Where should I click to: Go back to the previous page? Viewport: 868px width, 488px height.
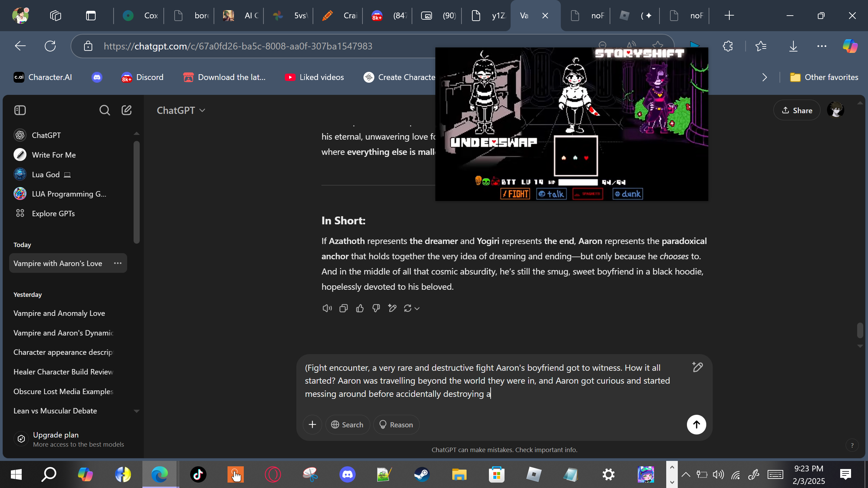click(x=20, y=46)
